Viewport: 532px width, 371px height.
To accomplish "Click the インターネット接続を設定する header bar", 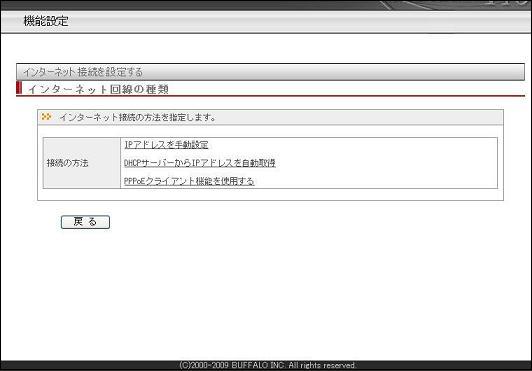I will (x=270, y=72).
